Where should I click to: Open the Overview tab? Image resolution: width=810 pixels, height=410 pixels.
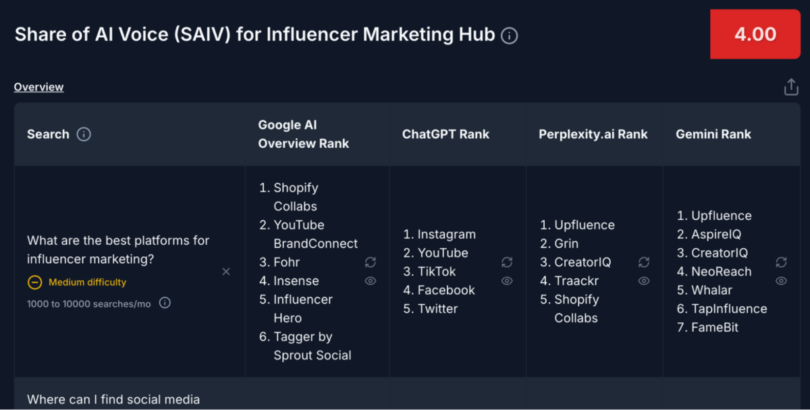(x=39, y=87)
